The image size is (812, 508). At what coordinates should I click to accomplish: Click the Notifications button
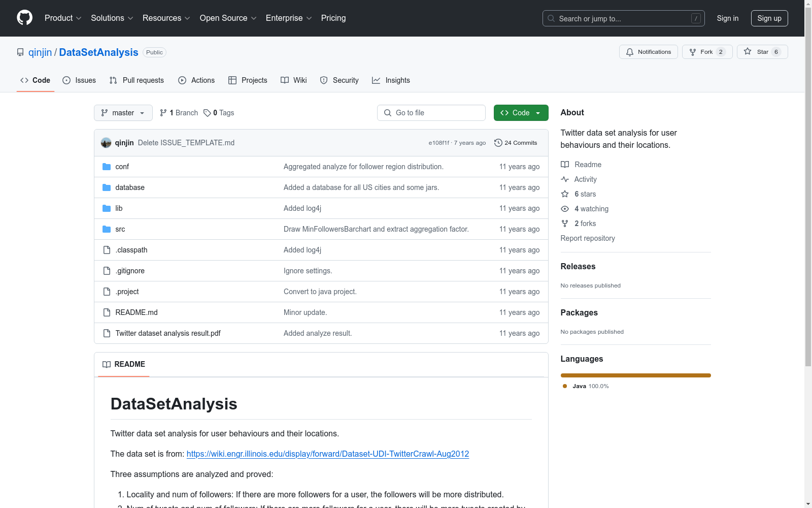point(649,52)
